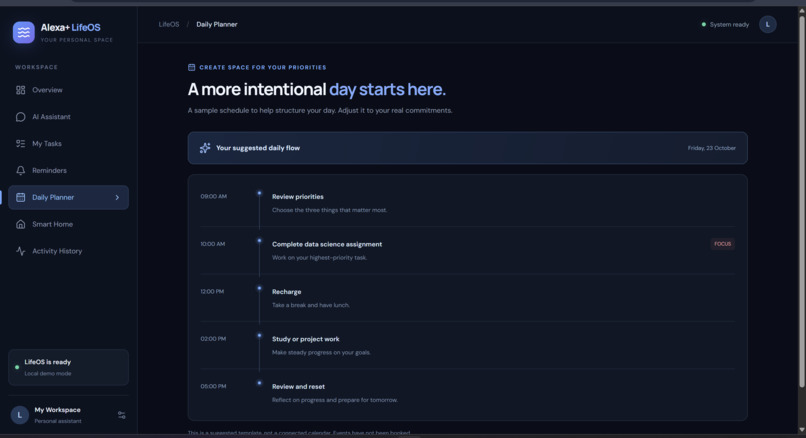
Task: Click 'Choose the three things that matter most.'
Action: [329, 210]
